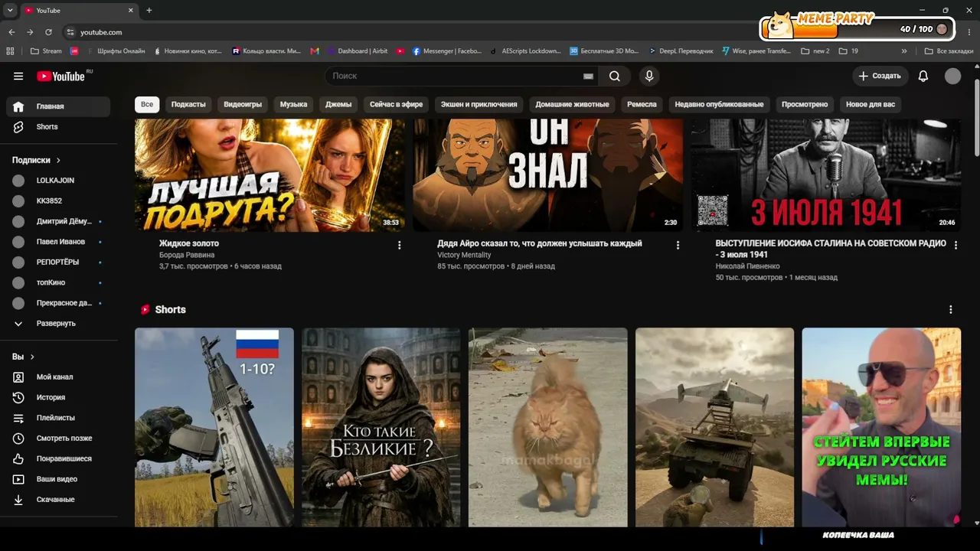
Task: Select the Экшен и приключения filter chip
Action: point(479,104)
